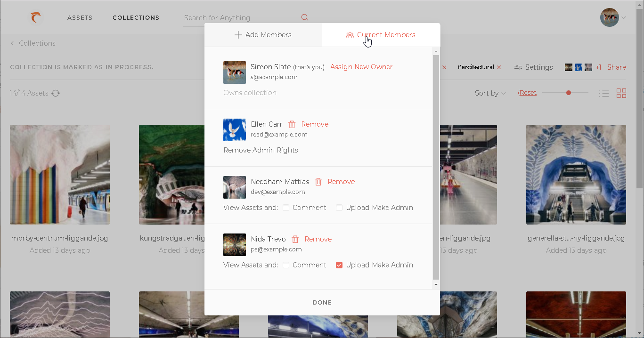
Task: Enable Comment for Nida Trevo
Action: click(x=286, y=265)
